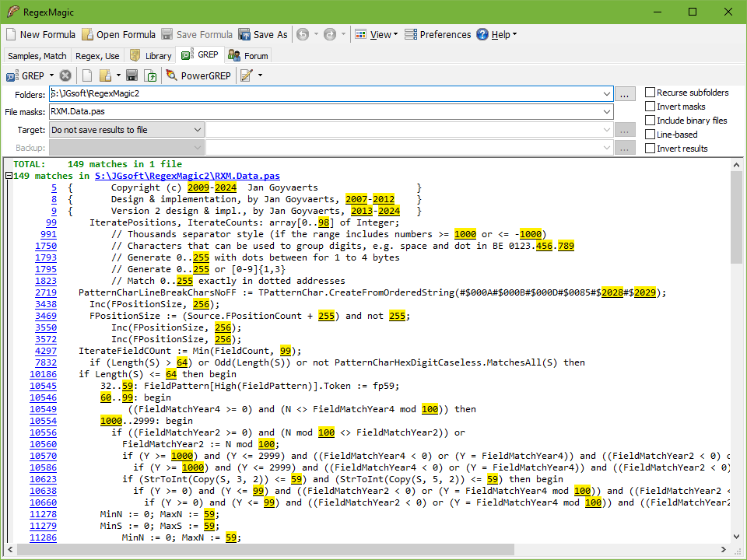The width and height of the screenshot is (747, 560).
Task: Go to line 10623 match
Action: (43, 479)
